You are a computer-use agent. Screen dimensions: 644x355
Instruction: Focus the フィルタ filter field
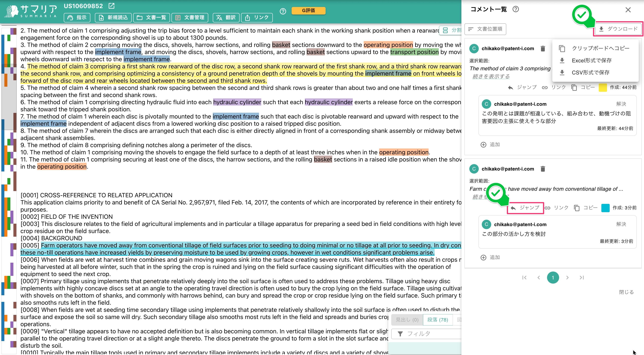point(427,334)
